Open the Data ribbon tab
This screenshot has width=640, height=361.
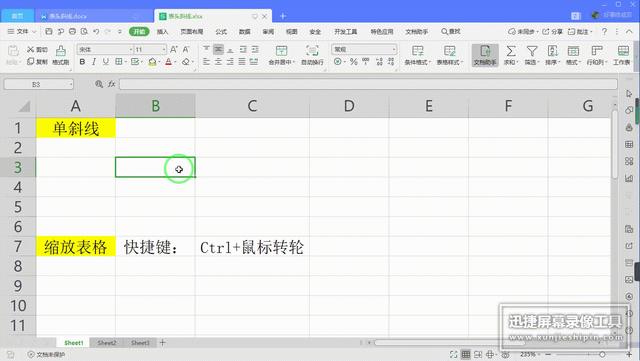(x=244, y=31)
